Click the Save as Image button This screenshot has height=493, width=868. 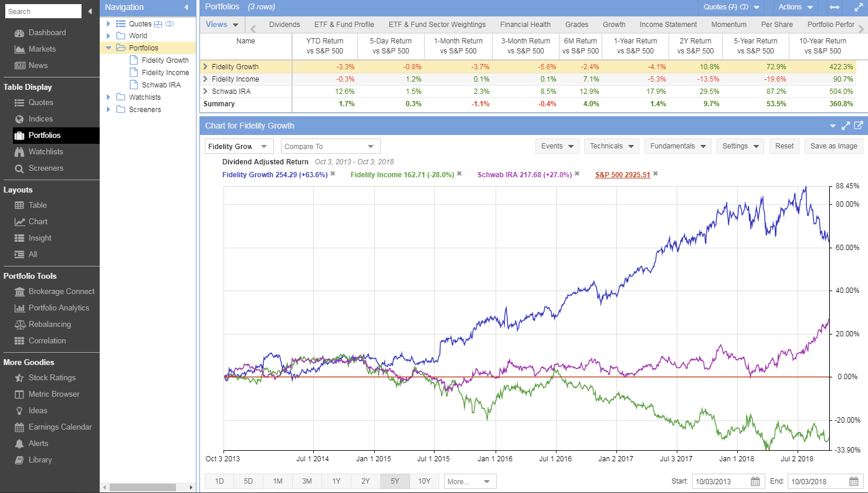tap(833, 146)
